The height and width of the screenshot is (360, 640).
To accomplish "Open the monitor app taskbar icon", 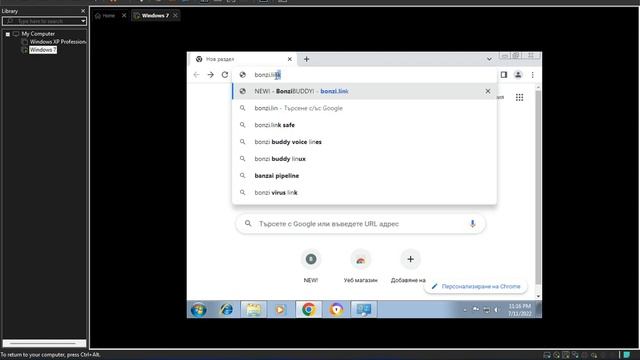I will [363, 310].
